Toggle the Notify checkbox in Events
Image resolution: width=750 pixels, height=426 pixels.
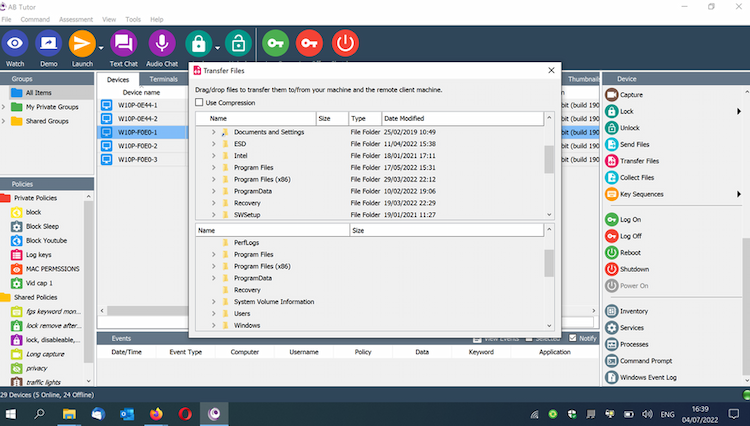point(572,339)
